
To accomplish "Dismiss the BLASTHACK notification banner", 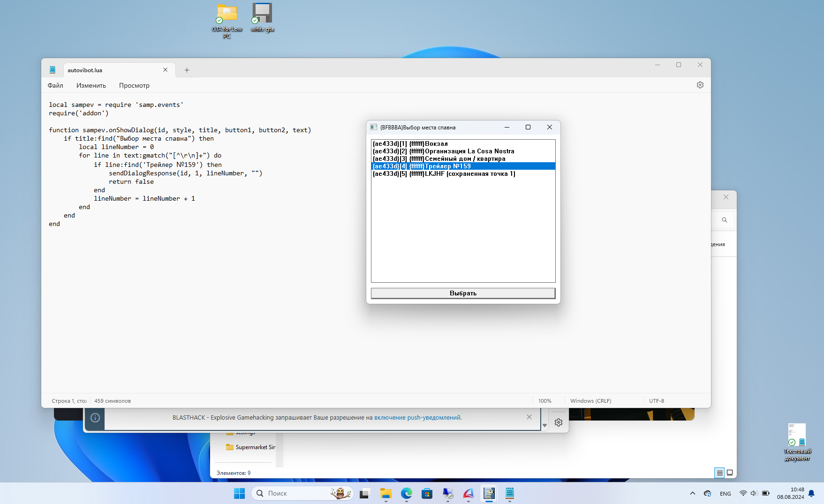I will 529,417.
